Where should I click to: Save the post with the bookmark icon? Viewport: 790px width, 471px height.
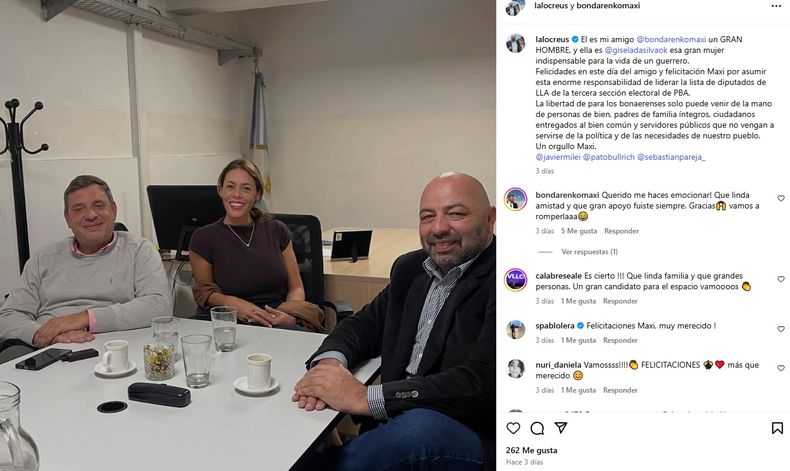pyautogui.click(x=777, y=428)
